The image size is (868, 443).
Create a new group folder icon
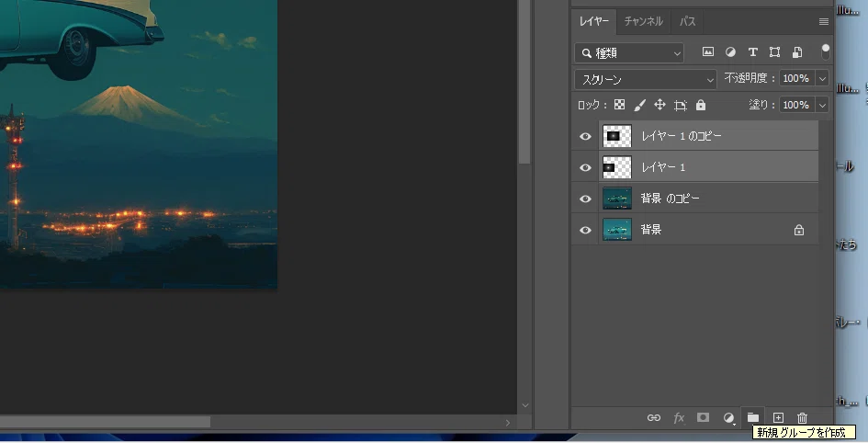tap(753, 417)
